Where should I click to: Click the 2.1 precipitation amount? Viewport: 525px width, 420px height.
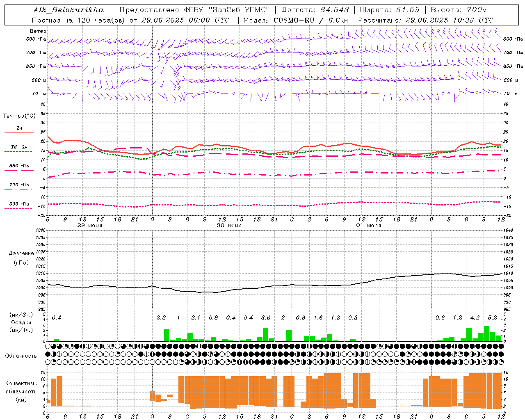[x=196, y=318]
